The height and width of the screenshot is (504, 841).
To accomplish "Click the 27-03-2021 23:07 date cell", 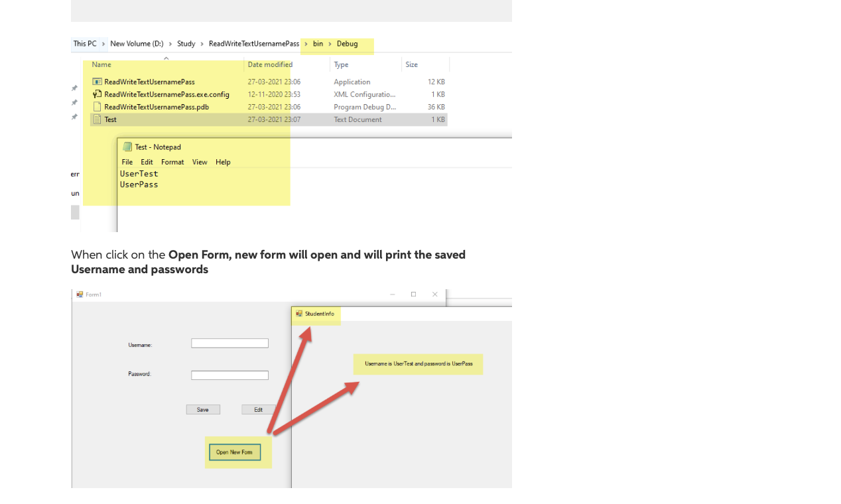I will tap(274, 119).
